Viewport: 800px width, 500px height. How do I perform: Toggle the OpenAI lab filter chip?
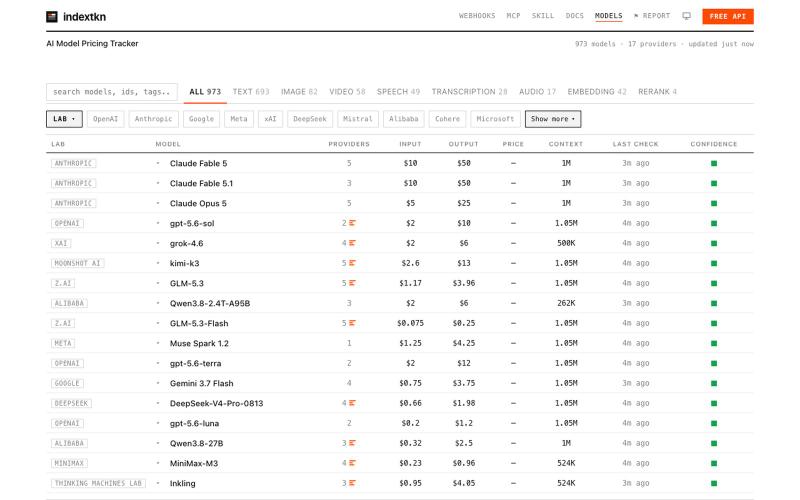(105, 119)
